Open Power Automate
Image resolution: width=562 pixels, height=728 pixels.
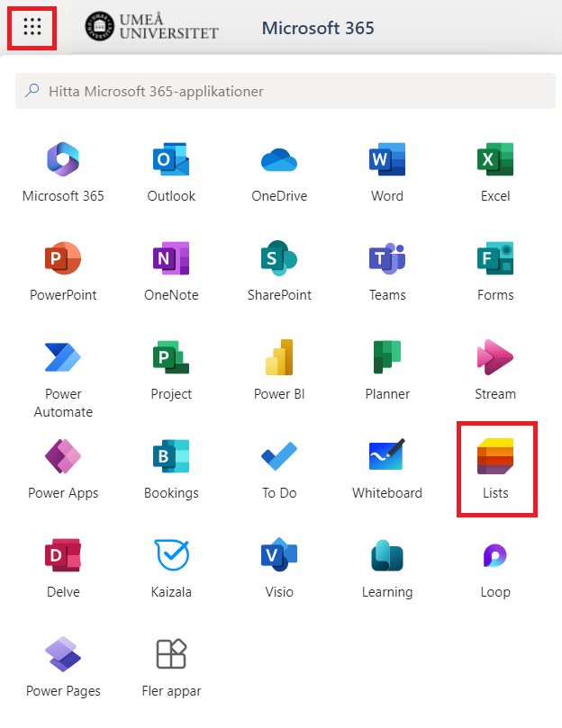click(x=63, y=357)
